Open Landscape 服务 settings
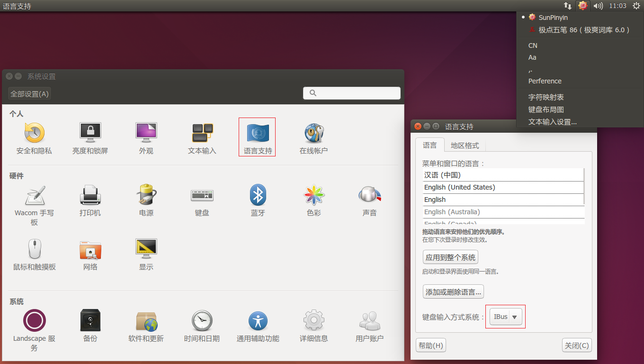 pos(34,331)
